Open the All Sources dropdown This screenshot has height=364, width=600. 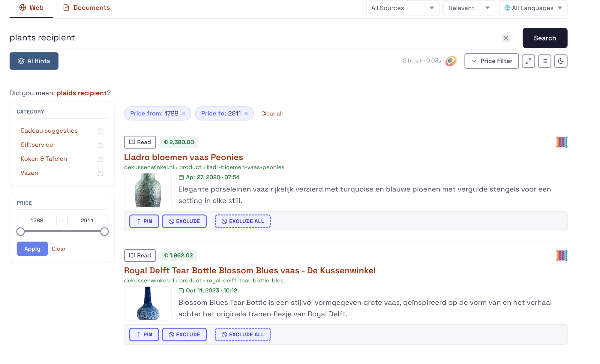402,8
